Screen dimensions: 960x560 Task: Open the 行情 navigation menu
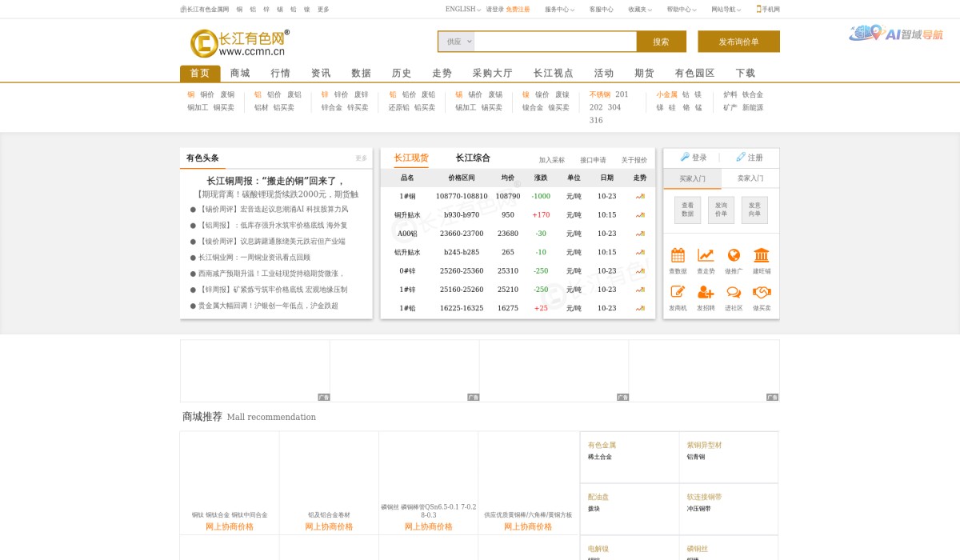[281, 73]
